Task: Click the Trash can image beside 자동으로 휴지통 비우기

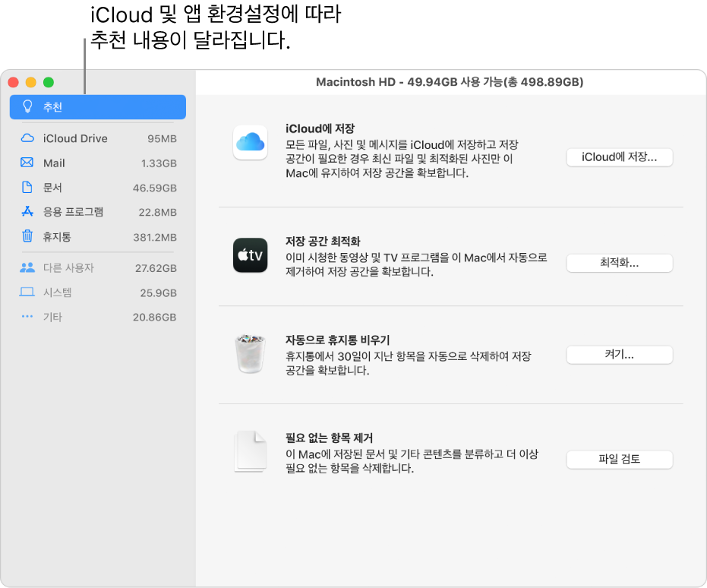Action: coord(251,353)
